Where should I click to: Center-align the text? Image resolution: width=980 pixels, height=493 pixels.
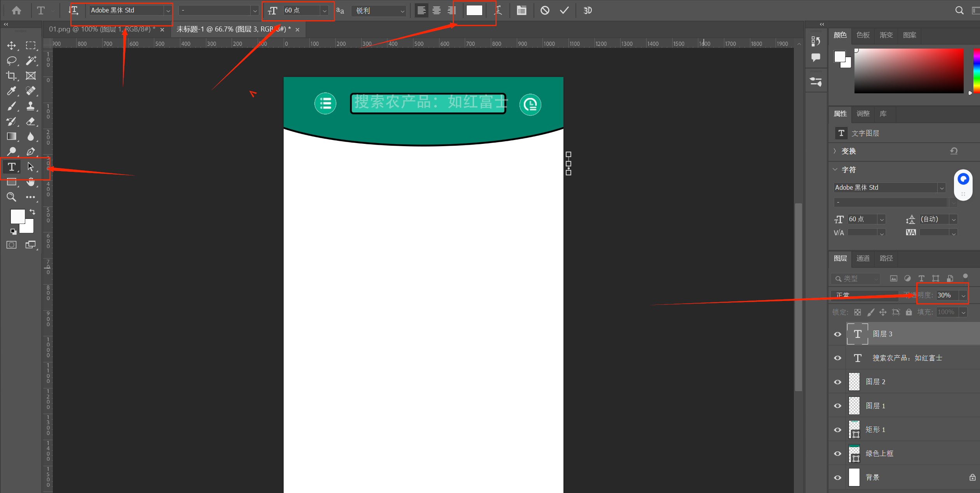tap(436, 10)
